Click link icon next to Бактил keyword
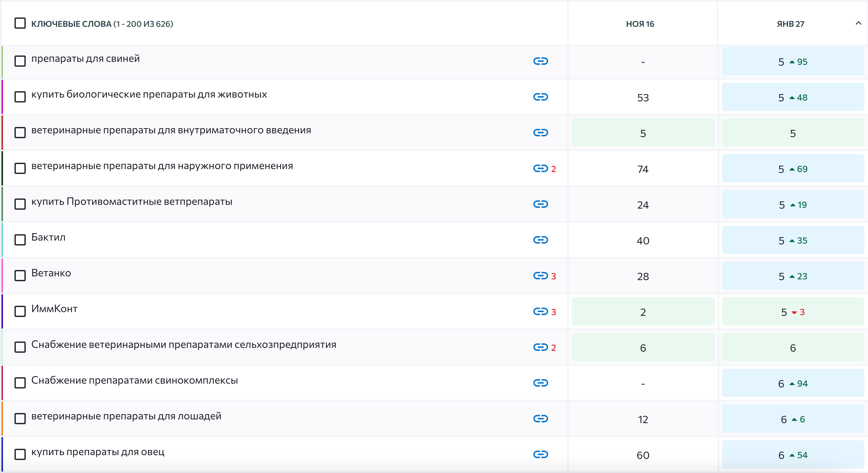Viewport: 868px width, 473px height. tap(540, 240)
